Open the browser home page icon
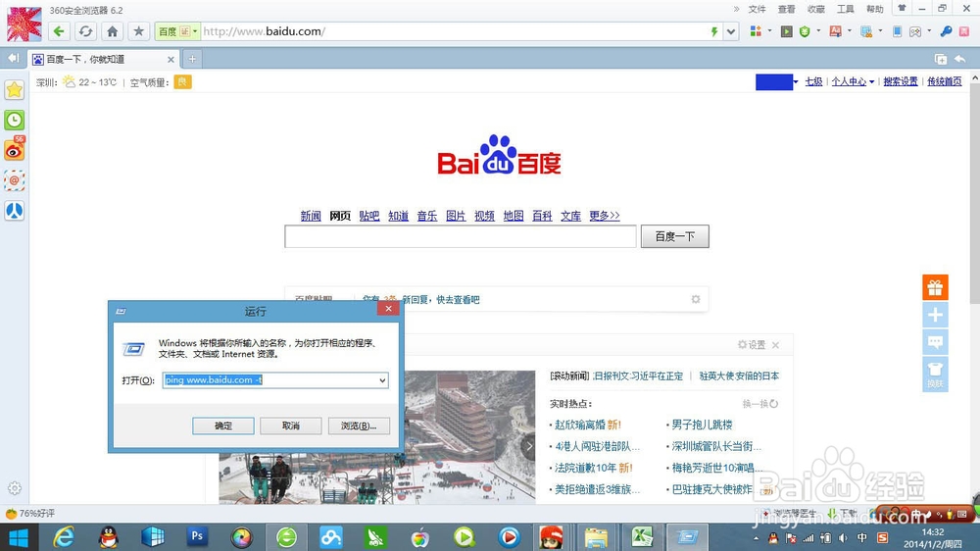This screenshot has width=980, height=551. pyautogui.click(x=113, y=31)
